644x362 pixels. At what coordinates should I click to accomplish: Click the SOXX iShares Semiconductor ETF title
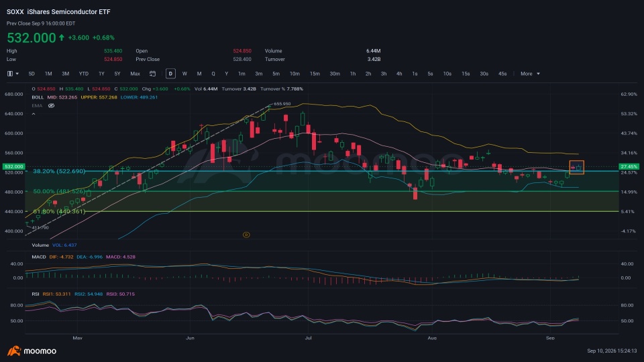58,12
